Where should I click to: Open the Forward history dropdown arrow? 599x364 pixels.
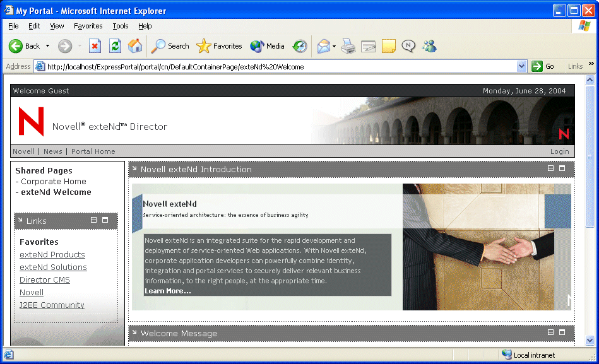click(80, 46)
